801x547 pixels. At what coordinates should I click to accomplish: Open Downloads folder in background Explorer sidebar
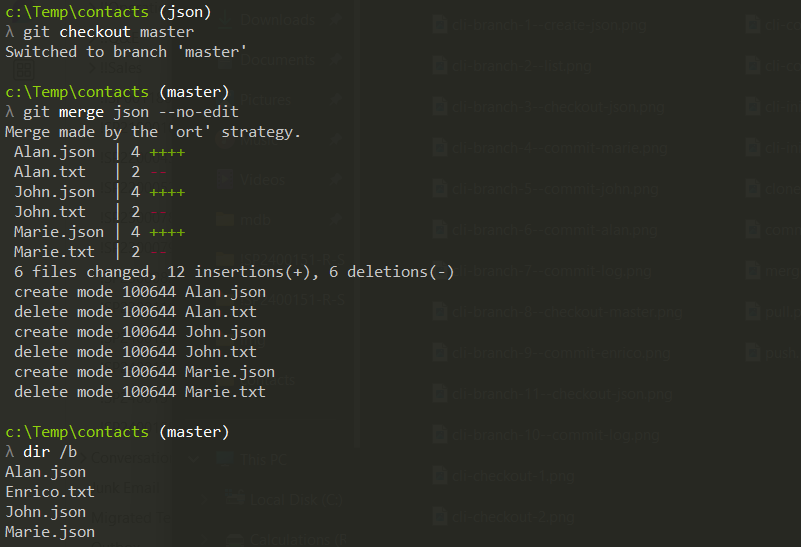click(278, 20)
